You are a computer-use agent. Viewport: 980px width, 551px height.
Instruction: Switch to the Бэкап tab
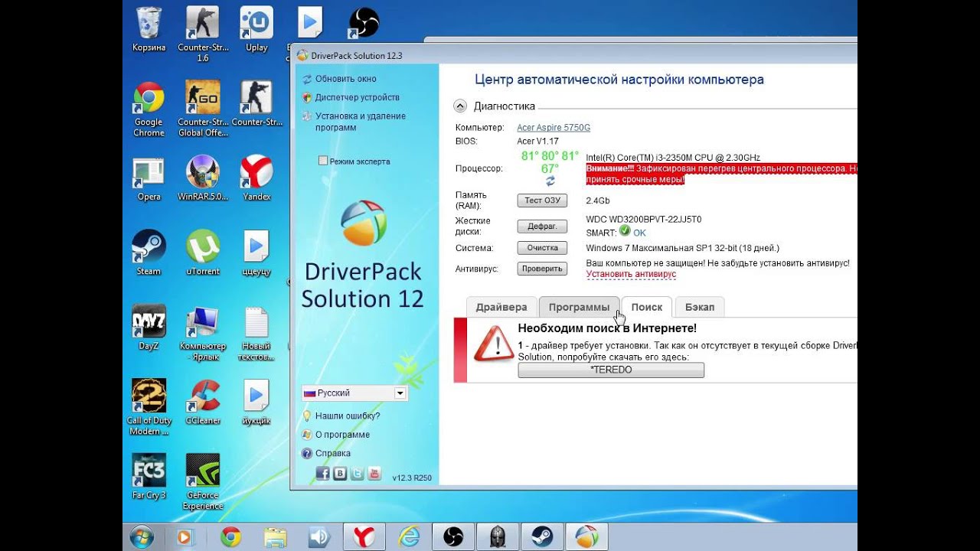pyautogui.click(x=700, y=307)
